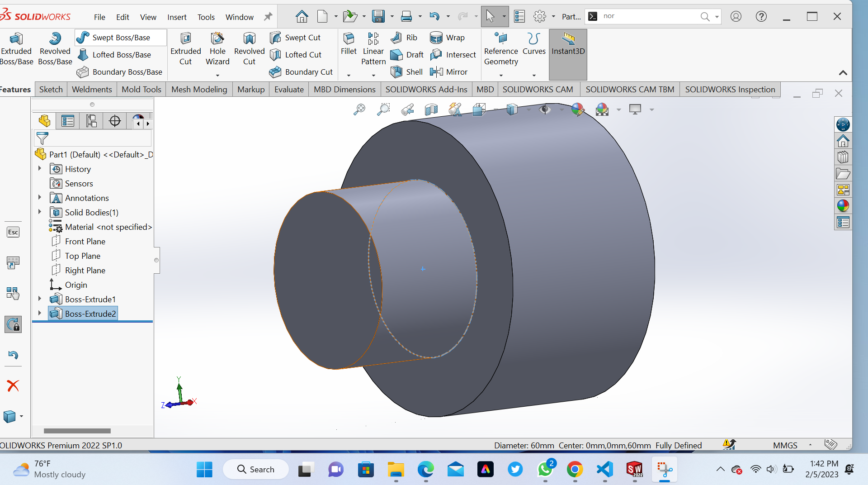Choose Swept Boss/Base feature
The image size is (868, 485).
coord(121,38)
